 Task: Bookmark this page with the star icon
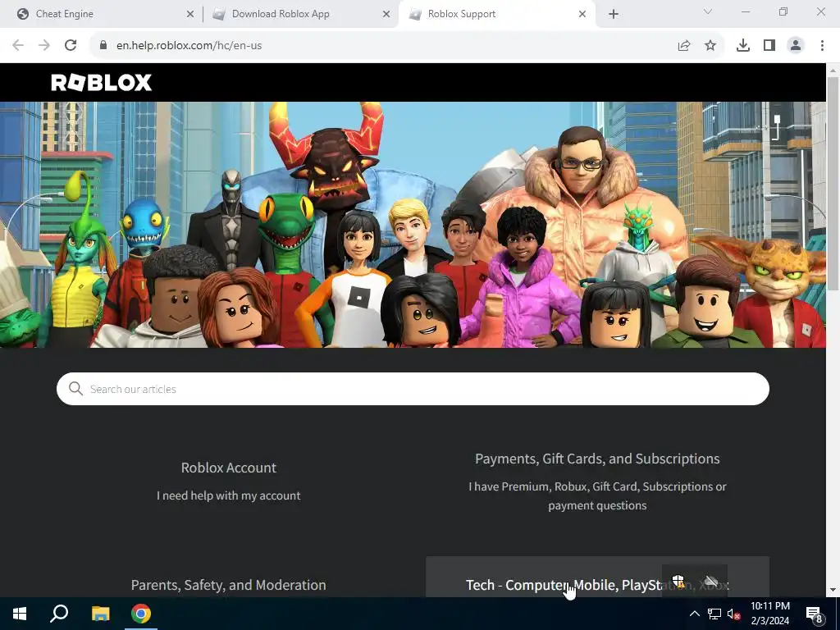point(710,46)
